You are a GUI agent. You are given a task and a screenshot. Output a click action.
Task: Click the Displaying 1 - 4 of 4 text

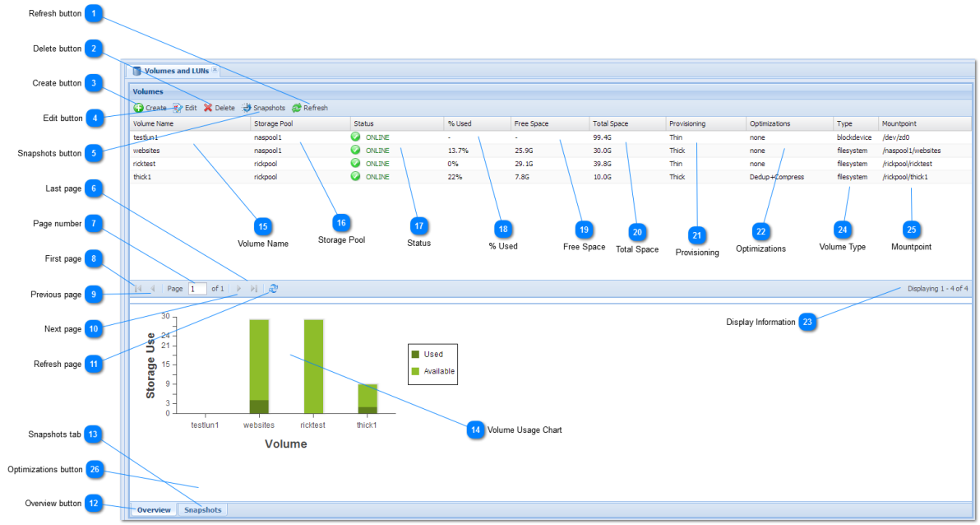coord(937,289)
